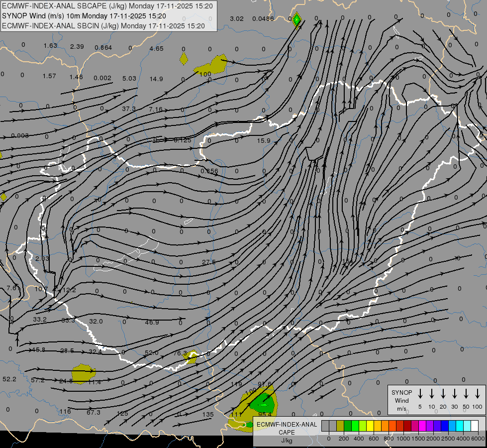Image resolution: width=487 pixels, height=448 pixels.
Task: Select the orange 800 J/kg CAPE swatch
Action: [385, 426]
